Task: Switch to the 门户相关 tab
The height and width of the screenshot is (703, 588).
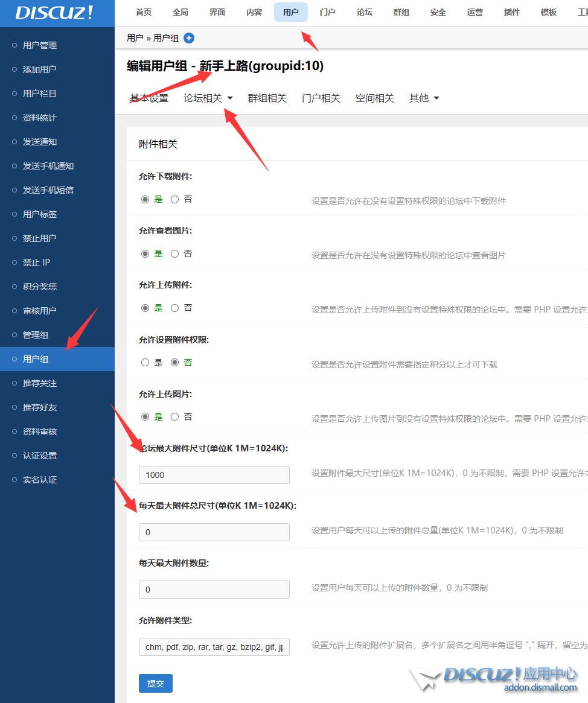Action: coord(321,98)
